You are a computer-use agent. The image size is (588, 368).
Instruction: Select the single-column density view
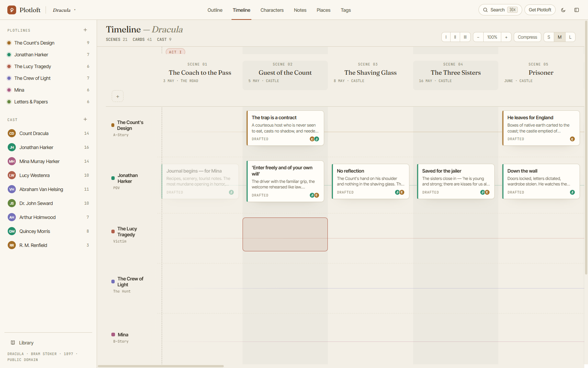pyautogui.click(x=446, y=37)
